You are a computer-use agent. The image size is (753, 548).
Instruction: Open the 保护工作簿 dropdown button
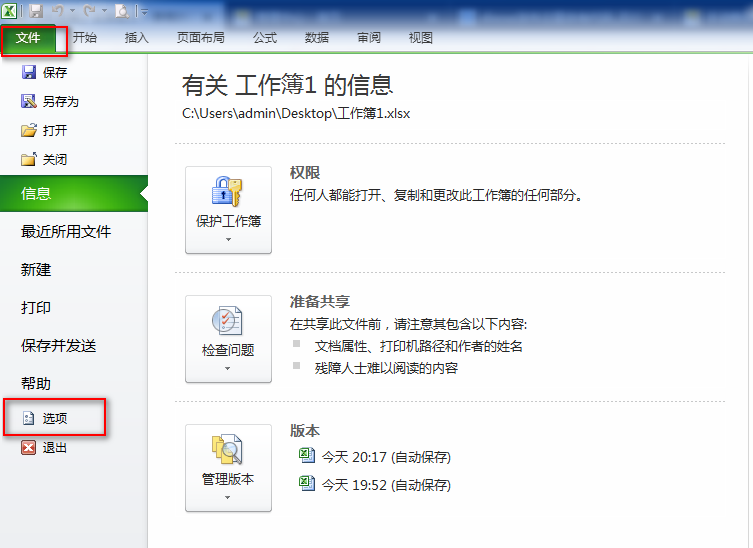tap(229, 210)
